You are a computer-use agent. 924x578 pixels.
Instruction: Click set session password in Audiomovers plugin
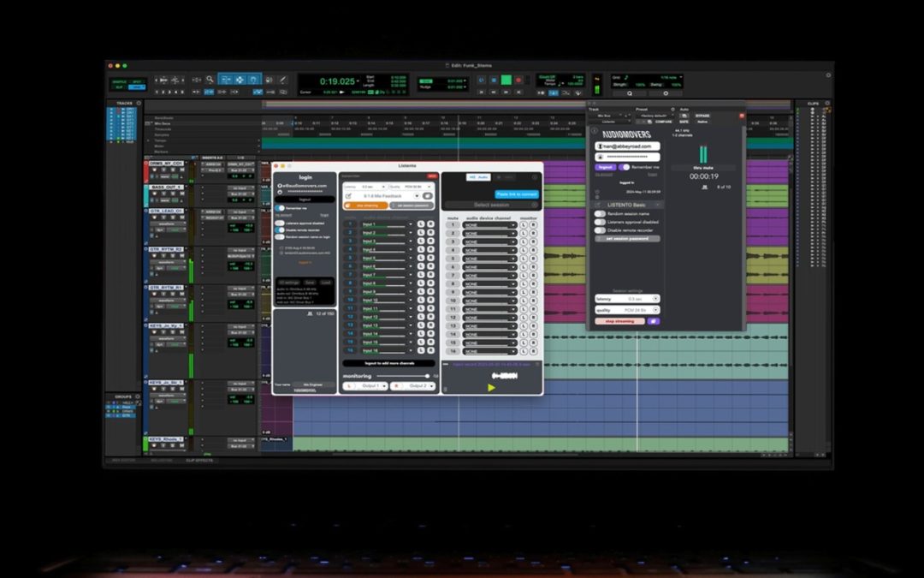[x=628, y=238]
